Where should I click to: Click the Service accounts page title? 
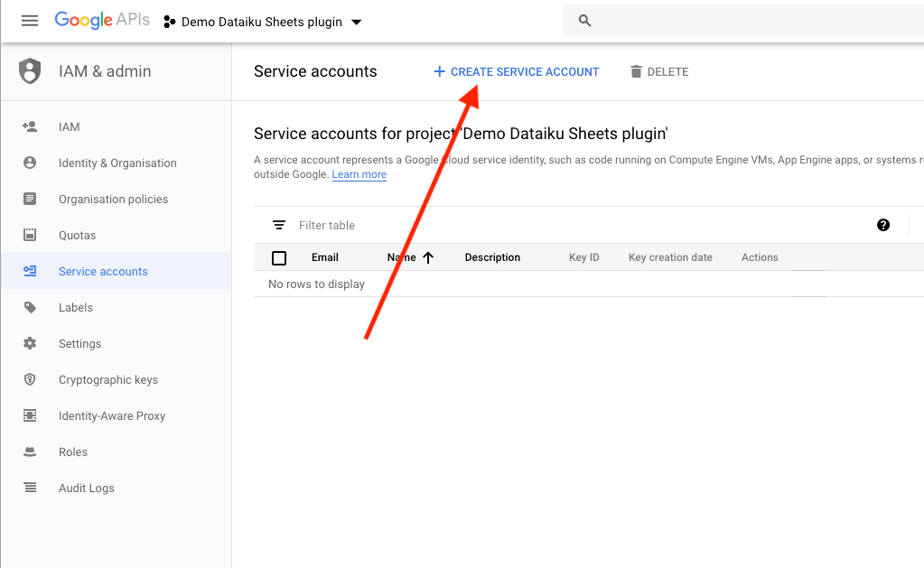pyautogui.click(x=315, y=71)
